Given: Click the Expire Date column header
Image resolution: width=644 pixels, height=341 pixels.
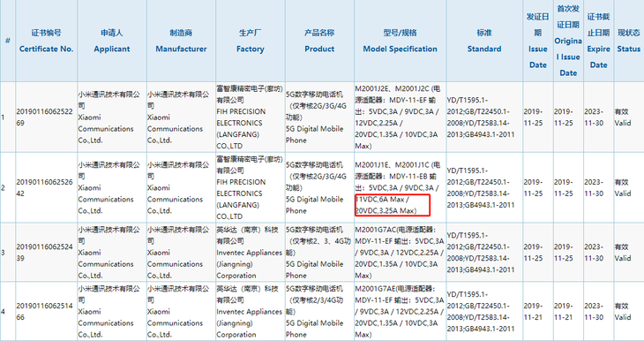Looking at the screenshot, I should click(598, 41).
